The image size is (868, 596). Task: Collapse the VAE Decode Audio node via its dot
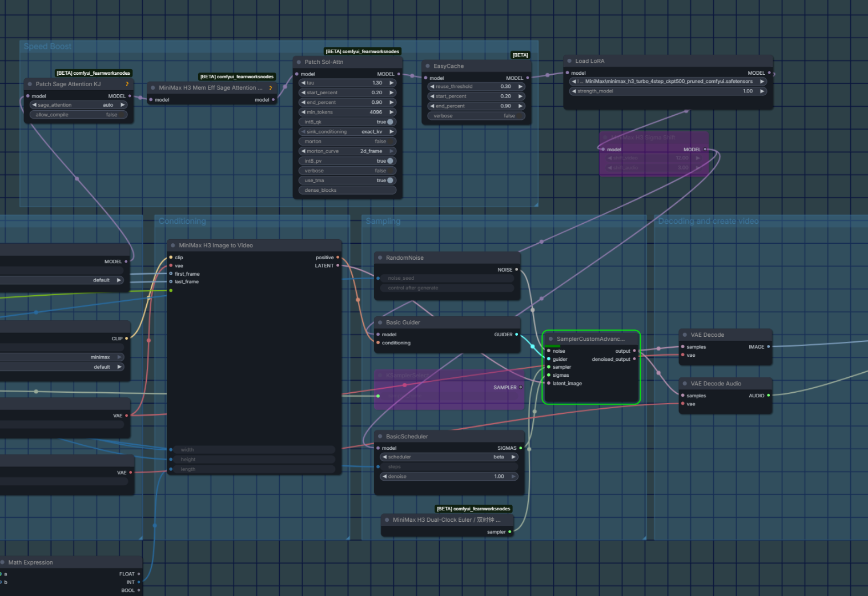685,384
